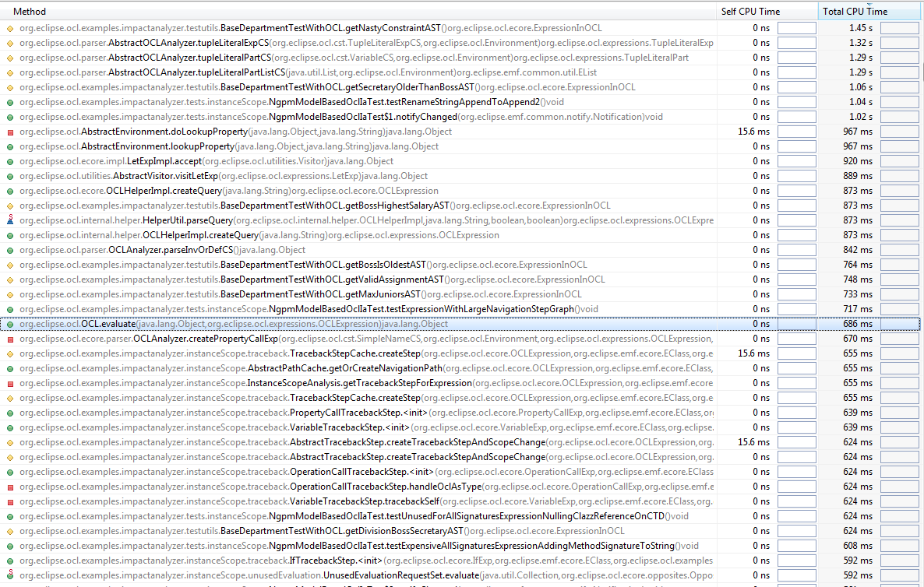924x587 pixels.
Task: Click the method icon next to tupleLiteralExpCS
Action: point(10,43)
